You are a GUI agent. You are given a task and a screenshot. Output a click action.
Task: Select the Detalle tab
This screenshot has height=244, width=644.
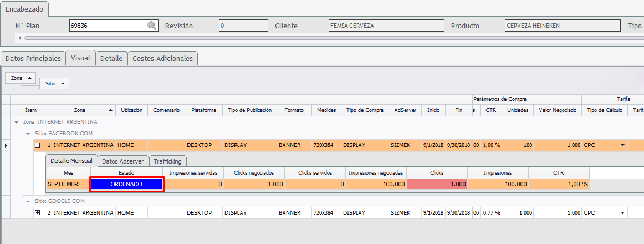(111, 58)
